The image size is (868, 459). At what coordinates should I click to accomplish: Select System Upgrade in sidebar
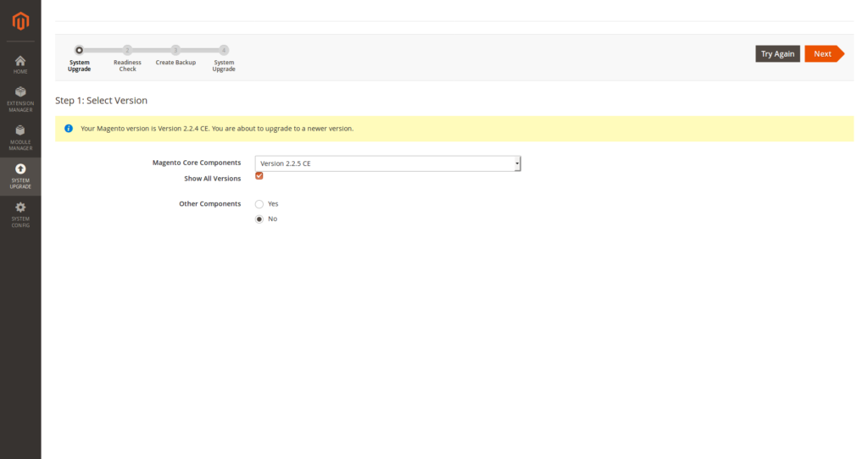coord(20,176)
